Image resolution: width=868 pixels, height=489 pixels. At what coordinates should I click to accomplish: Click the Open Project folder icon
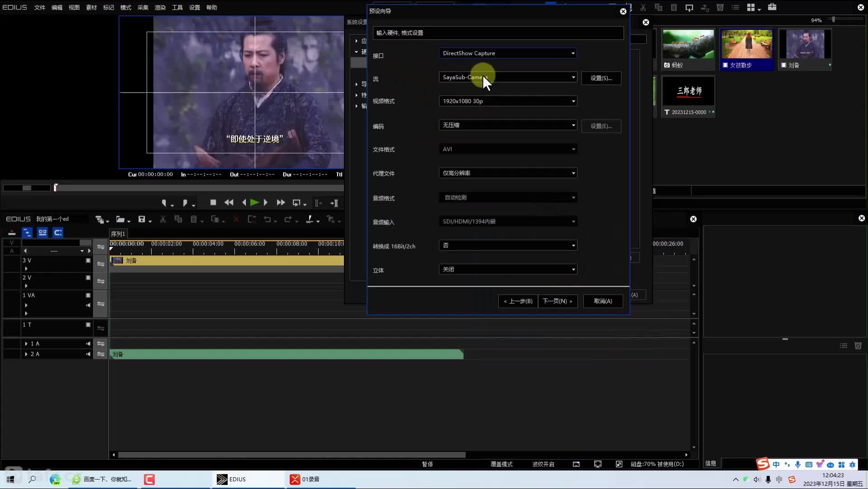point(120,219)
